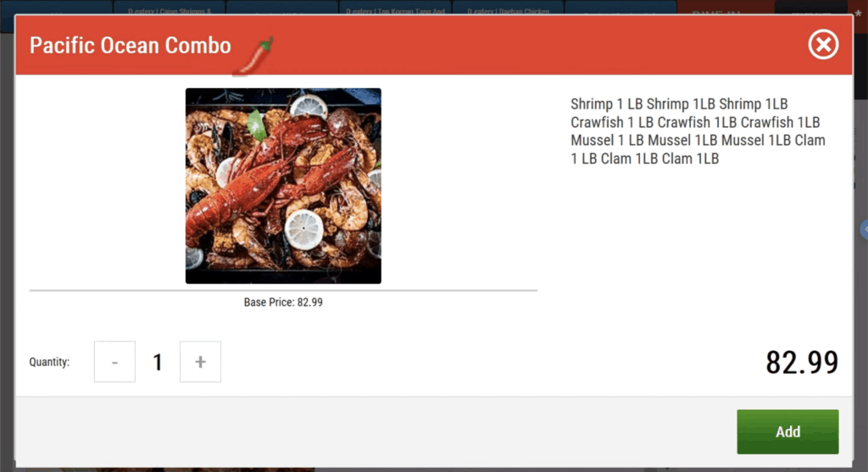Viewport: 868px width, 472px height.
Task: Click the Base Price 82.99 label
Action: click(283, 303)
